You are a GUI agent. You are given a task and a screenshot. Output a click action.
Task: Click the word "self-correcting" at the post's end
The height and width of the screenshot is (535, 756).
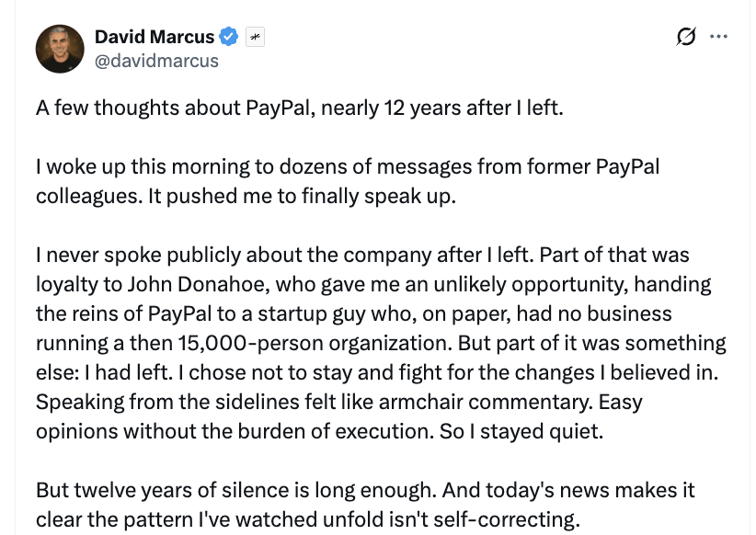509,519
